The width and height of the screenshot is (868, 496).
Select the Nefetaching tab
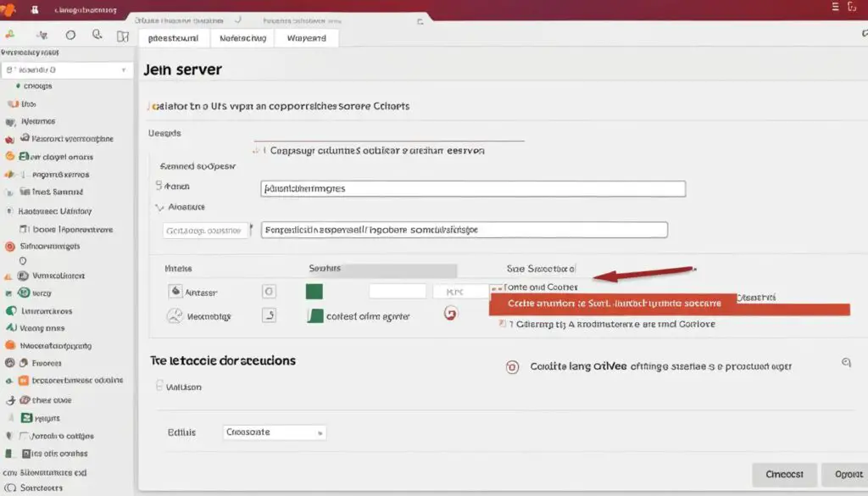tap(242, 37)
